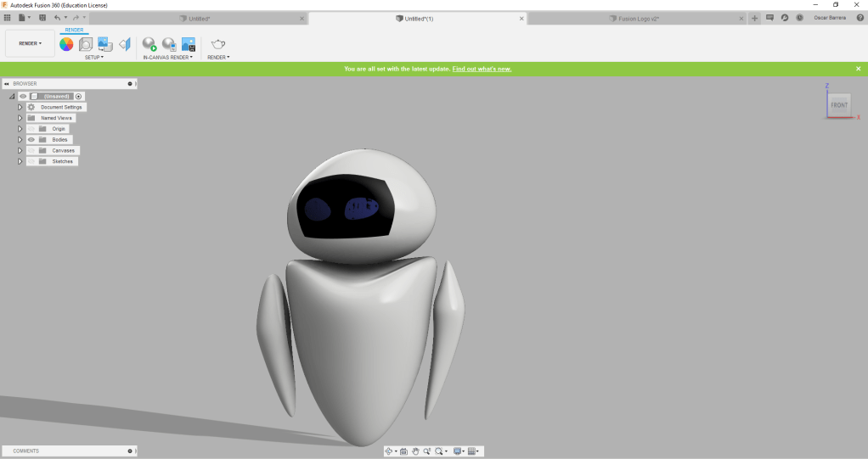
Task: Open the SETUP dropdown menu
Action: click(x=93, y=58)
